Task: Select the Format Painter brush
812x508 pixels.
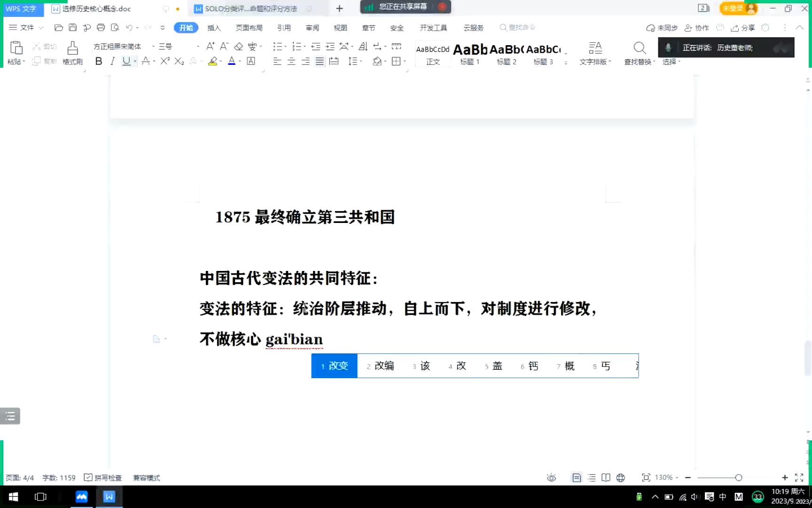Action: pos(72,48)
